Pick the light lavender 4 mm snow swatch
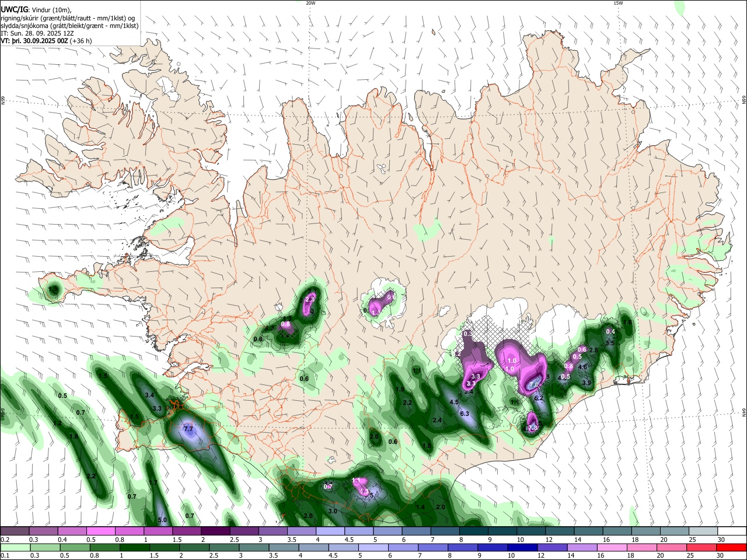Viewport: 747px width, 560px height. [330, 531]
